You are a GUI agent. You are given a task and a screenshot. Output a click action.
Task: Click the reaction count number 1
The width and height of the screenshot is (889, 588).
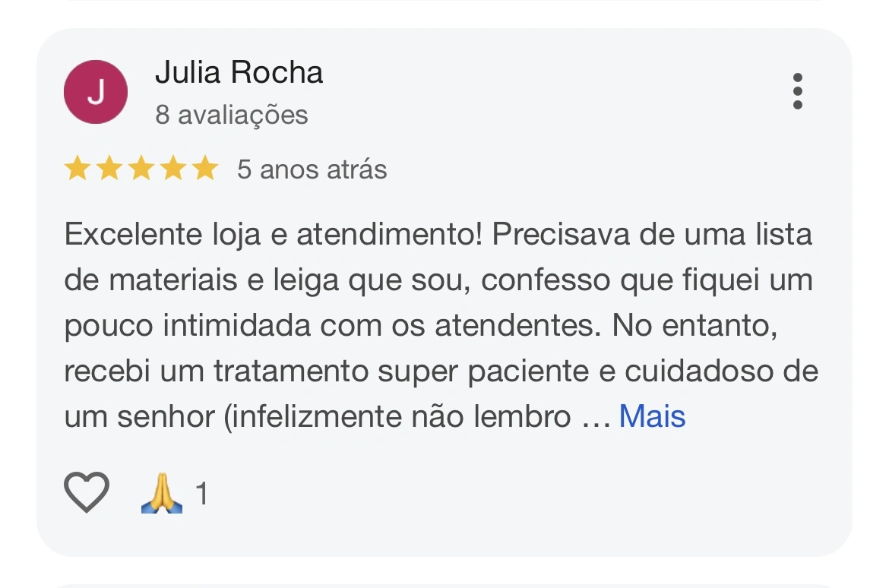click(x=201, y=492)
